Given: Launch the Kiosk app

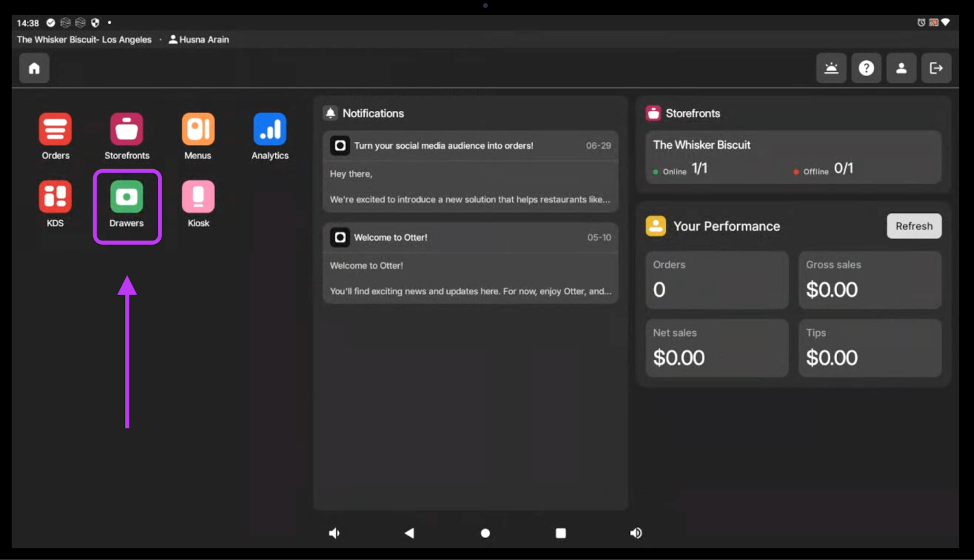Looking at the screenshot, I should click(x=198, y=198).
